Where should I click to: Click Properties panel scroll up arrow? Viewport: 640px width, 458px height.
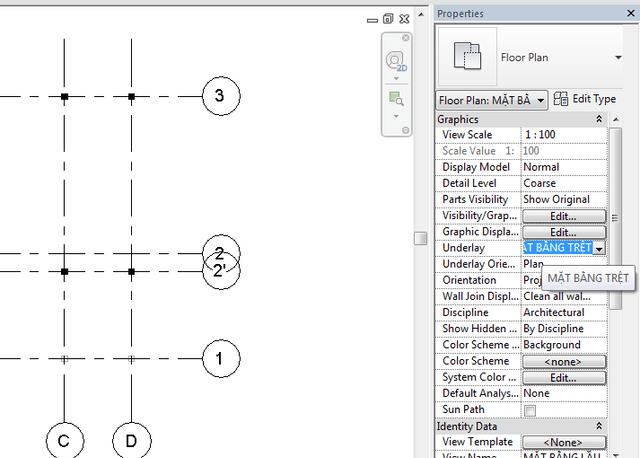coord(616,120)
